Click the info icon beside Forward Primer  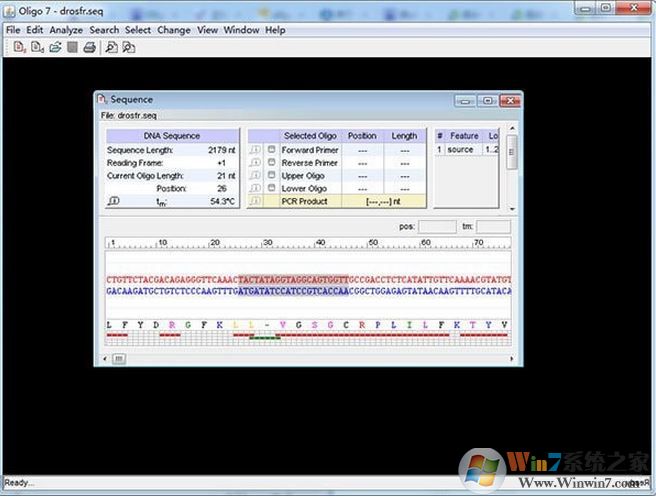(x=255, y=150)
